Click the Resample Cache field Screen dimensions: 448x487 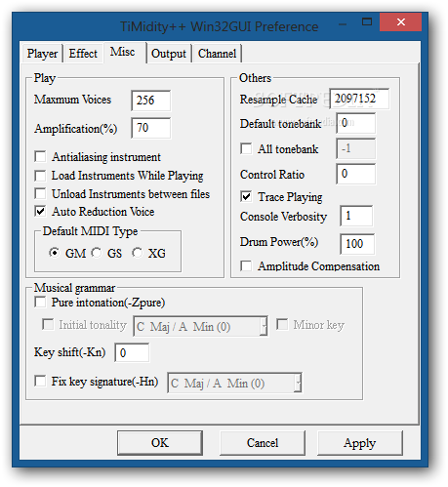click(359, 99)
